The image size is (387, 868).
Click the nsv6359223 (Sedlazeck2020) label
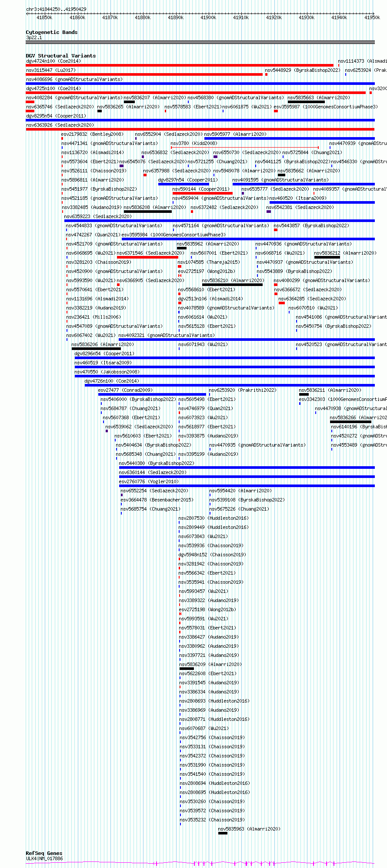click(98, 216)
